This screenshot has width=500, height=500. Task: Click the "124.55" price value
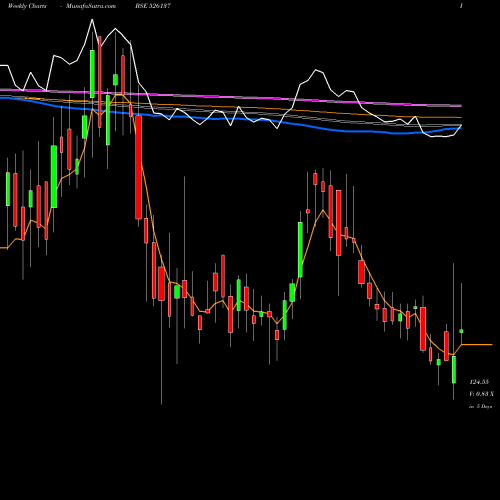tap(479, 382)
